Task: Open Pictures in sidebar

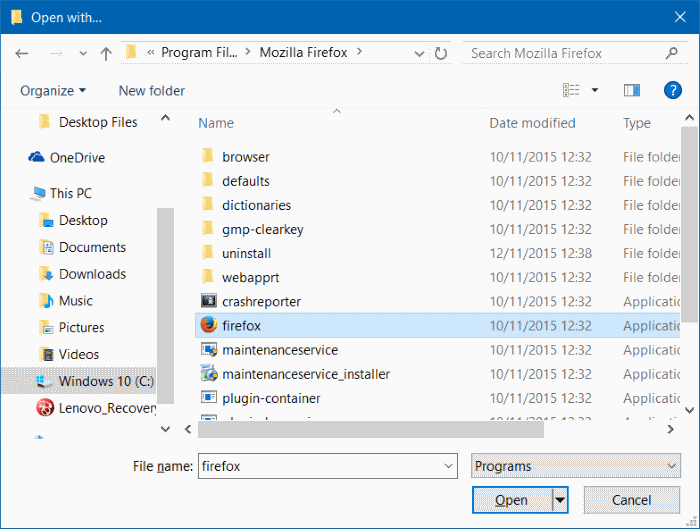Action: coord(71,327)
